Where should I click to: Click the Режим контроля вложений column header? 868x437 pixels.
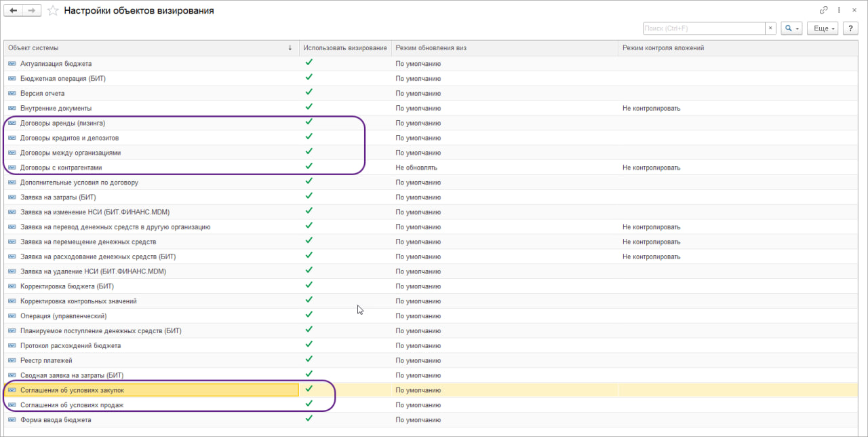[663, 48]
